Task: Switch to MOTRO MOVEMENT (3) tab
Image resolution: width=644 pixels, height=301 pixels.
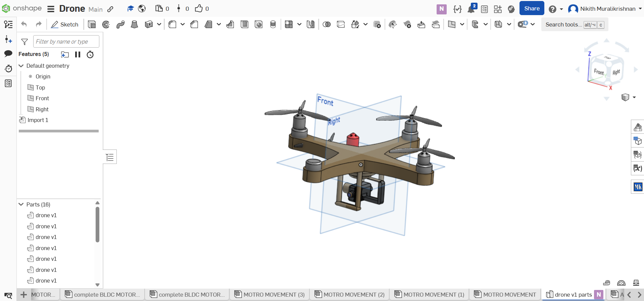Action: [x=269, y=295]
